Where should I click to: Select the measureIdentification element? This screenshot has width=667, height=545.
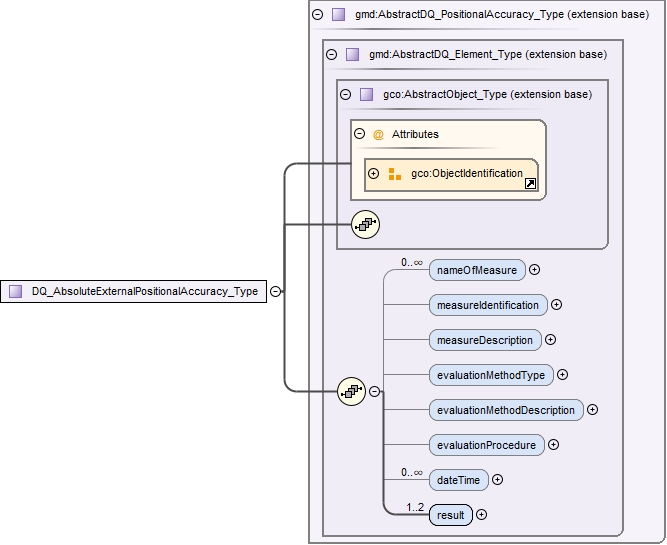pyautogui.click(x=487, y=305)
